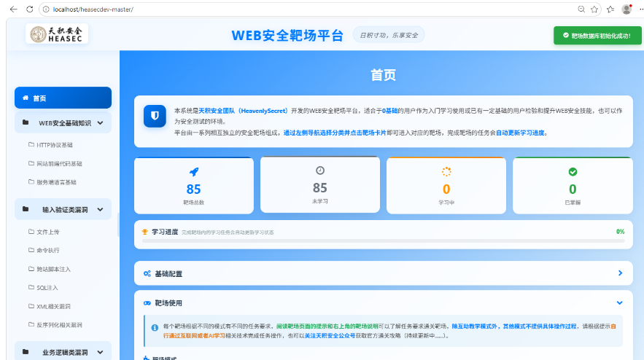Click folder icon next to SQL注入
644x360 pixels.
tap(31, 287)
